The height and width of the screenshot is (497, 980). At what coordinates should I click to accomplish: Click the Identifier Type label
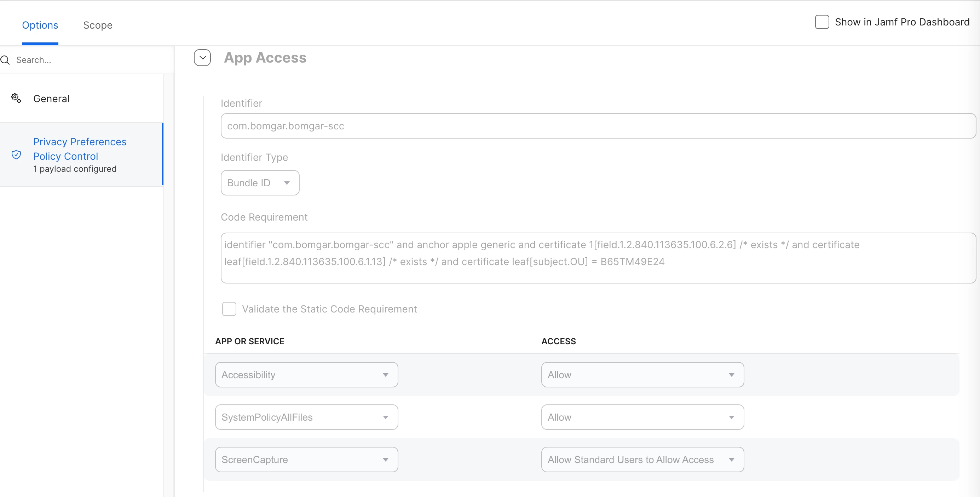254,157
